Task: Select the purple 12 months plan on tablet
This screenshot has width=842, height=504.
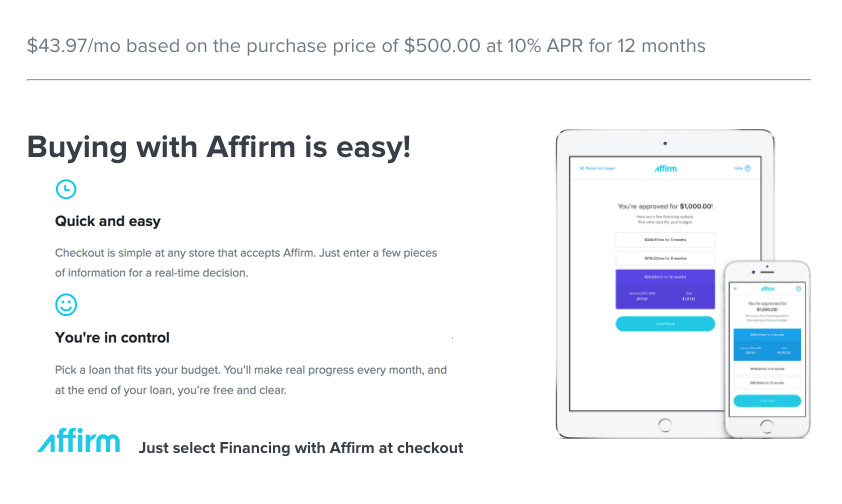Action: [x=665, y=287]
